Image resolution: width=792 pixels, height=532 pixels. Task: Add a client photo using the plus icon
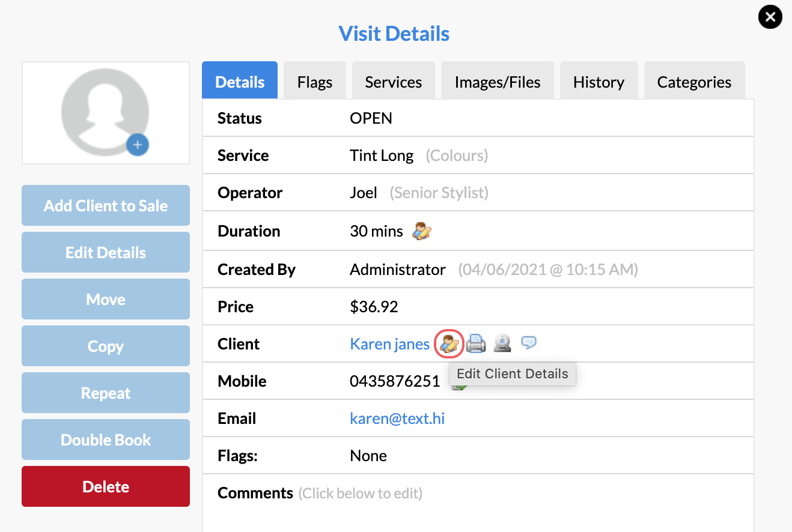138,145
